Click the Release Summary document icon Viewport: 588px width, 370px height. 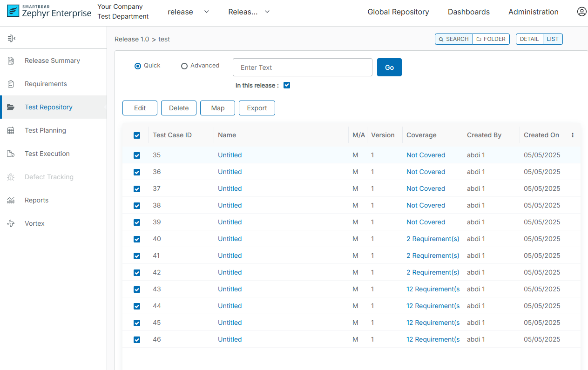[11, 61]
